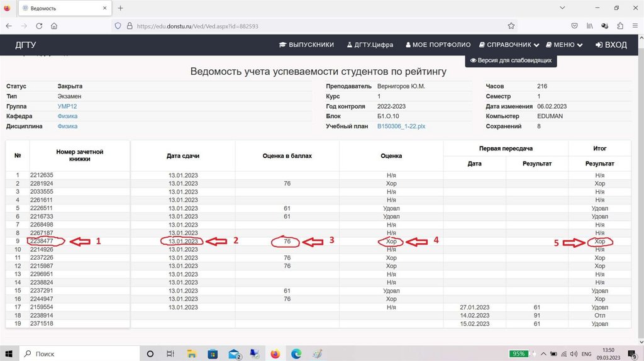Screen dimensions: 644x361
Task: Go back to the previous page
Action: pos(9,26)
